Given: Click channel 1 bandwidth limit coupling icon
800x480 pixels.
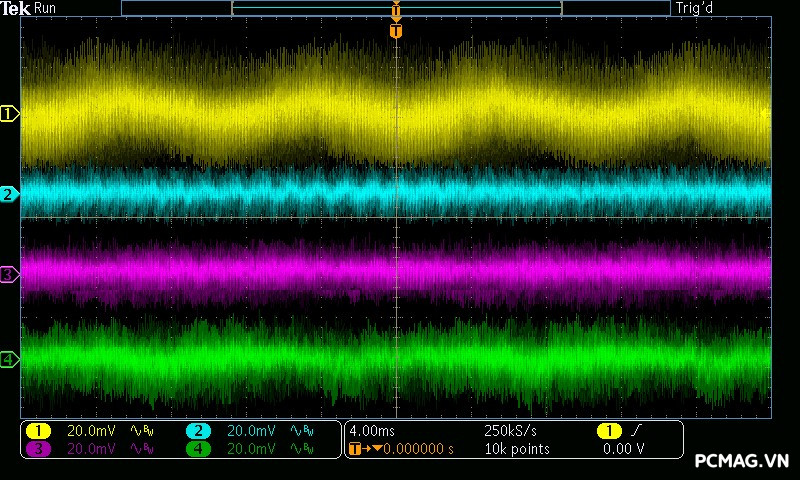Looking at the screenshot, I should click(x=142, y=430).
